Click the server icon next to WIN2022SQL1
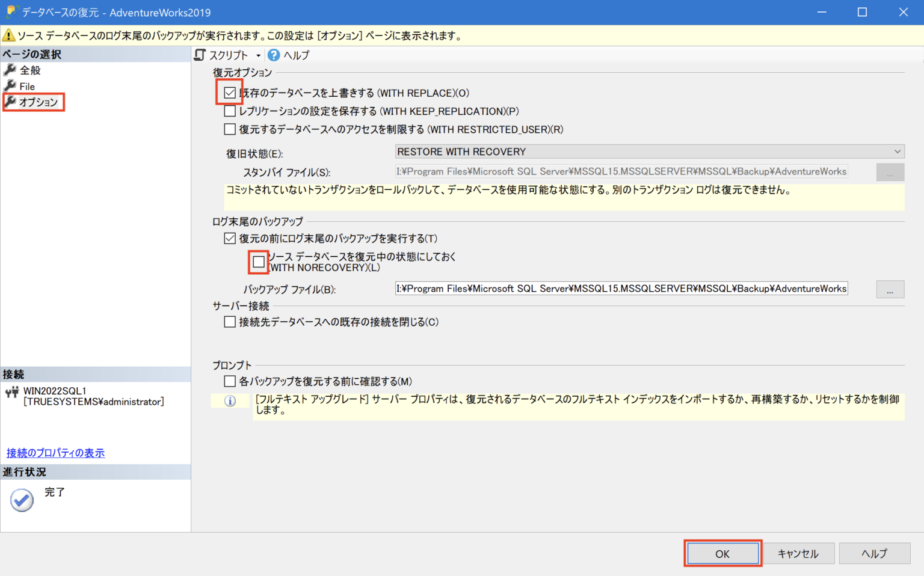 [11, 393]
